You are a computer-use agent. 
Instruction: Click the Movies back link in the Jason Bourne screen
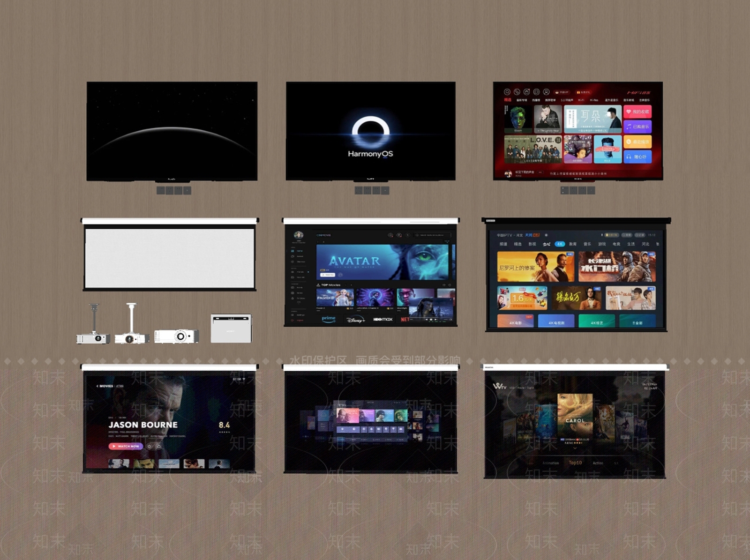tap(105, 386)
